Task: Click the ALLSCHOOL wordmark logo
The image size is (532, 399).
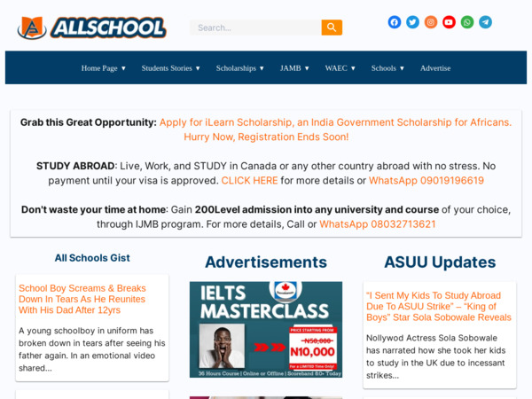Action: tap(108, 27)
